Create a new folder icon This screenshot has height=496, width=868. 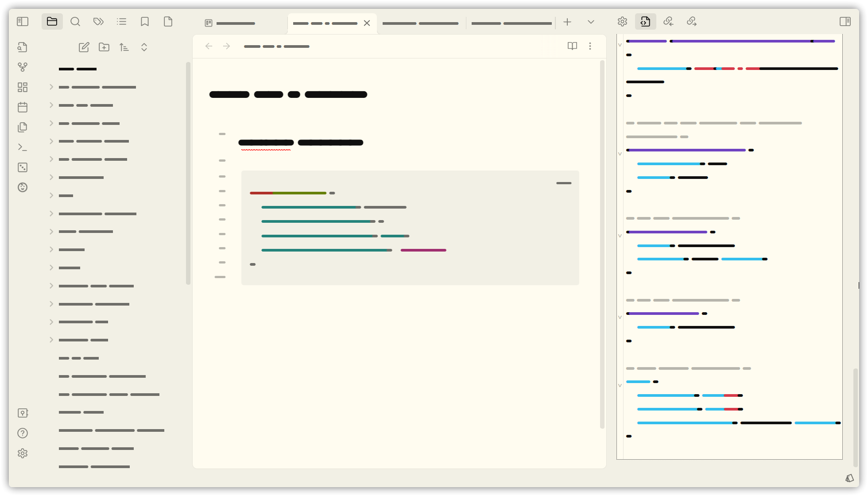pyautogui.click(x=104, y=47)
